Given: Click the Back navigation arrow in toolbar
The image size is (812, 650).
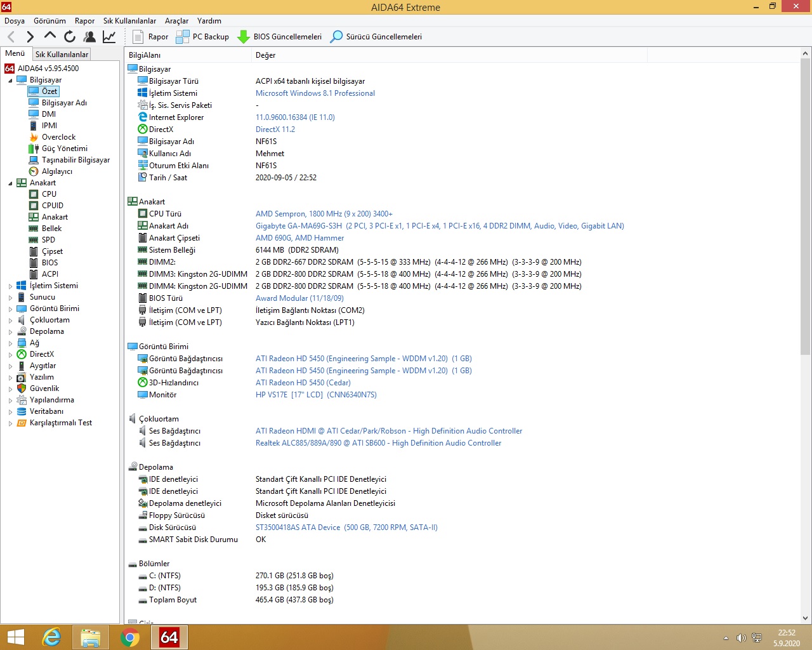Looking at the screenshot, I should pos(11,37).
